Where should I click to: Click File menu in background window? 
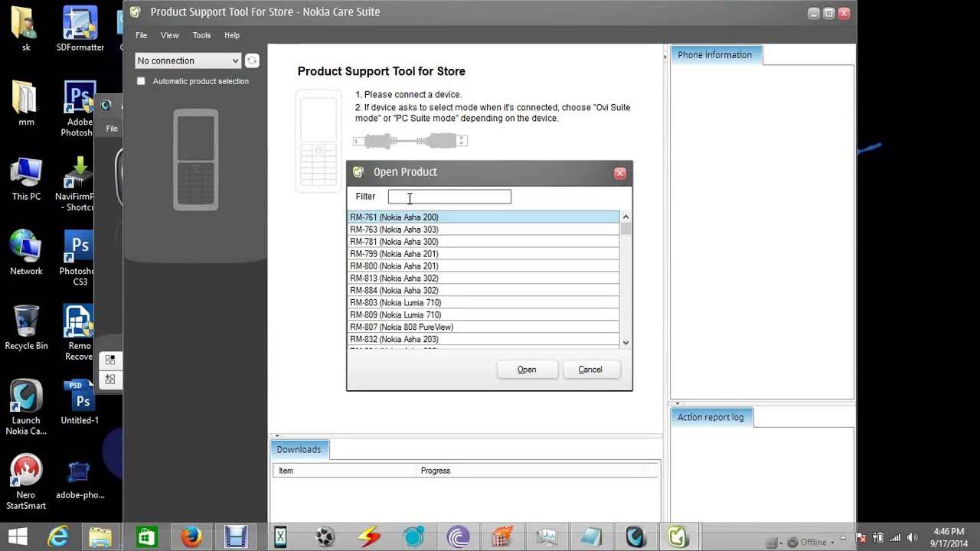click(112, 129)
